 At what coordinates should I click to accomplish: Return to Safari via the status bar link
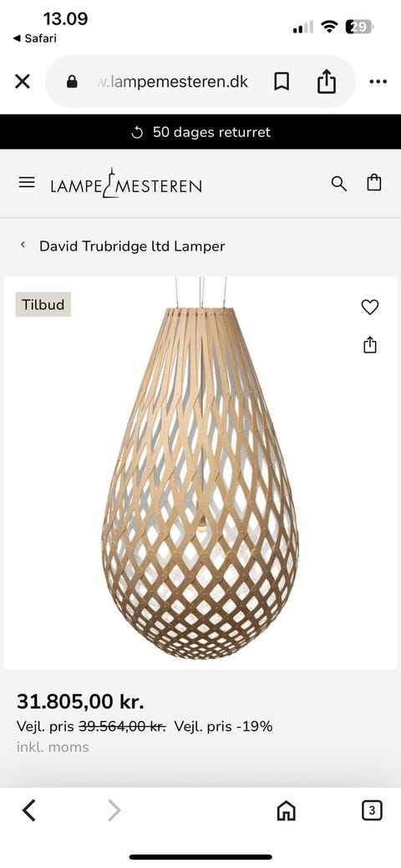(34, 38)
